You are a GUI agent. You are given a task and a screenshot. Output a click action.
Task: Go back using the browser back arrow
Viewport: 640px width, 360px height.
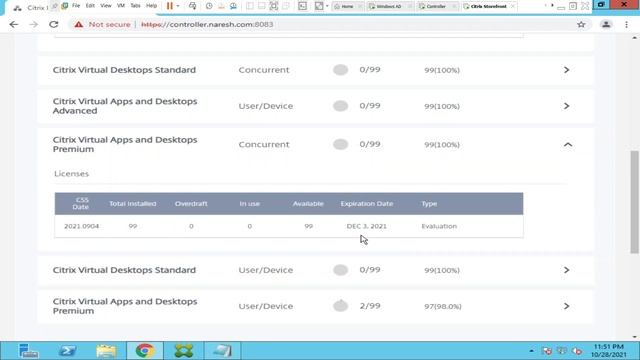14,24
